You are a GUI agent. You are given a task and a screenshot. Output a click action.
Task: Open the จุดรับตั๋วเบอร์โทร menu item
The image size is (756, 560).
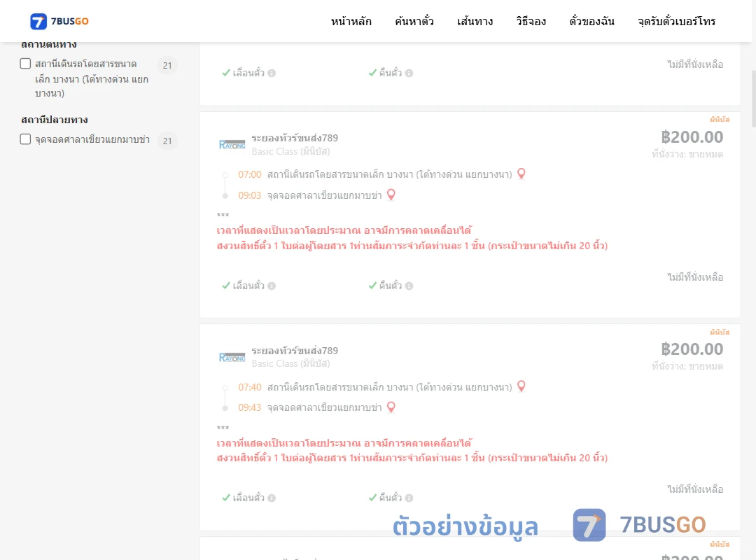click(676, 21)
